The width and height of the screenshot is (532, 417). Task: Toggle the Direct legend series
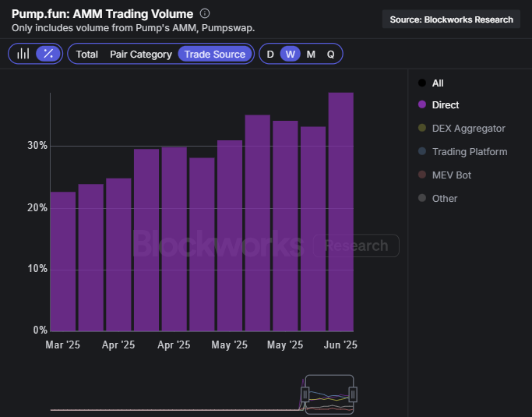[x=439, y=105]
